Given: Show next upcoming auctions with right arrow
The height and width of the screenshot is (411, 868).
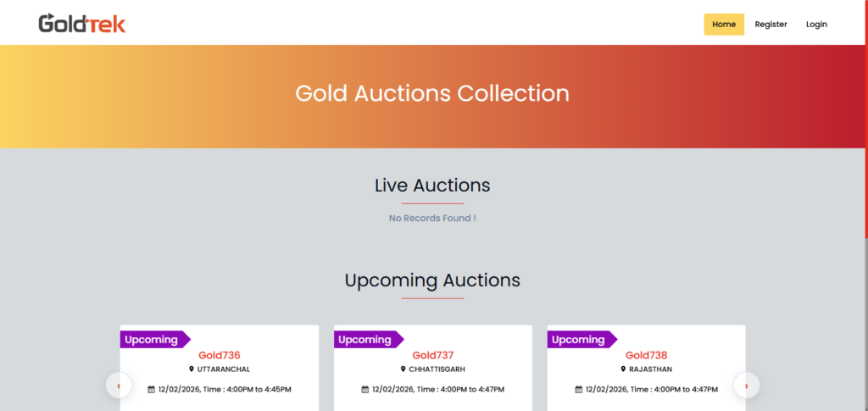Looking at the screenshot, I should coord(746,386).
